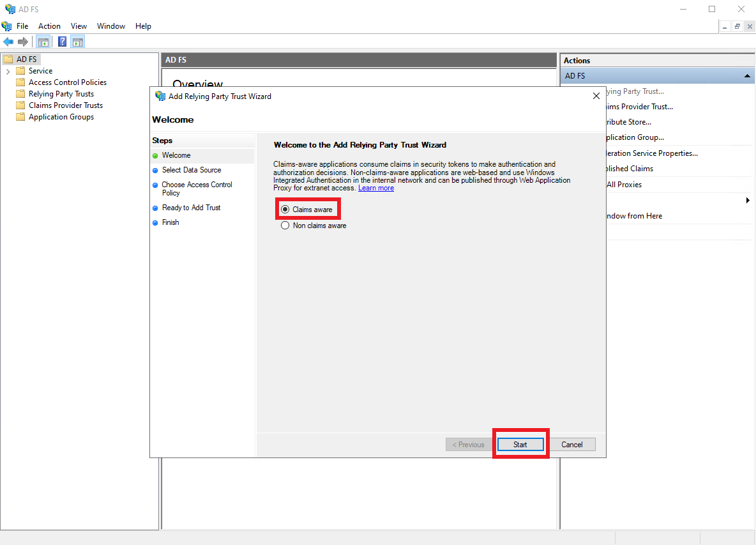This screenshot has height=545, width=756.
Task: Click the gray Forward arrow in toolbar
Action: click(x=23, y=42)
